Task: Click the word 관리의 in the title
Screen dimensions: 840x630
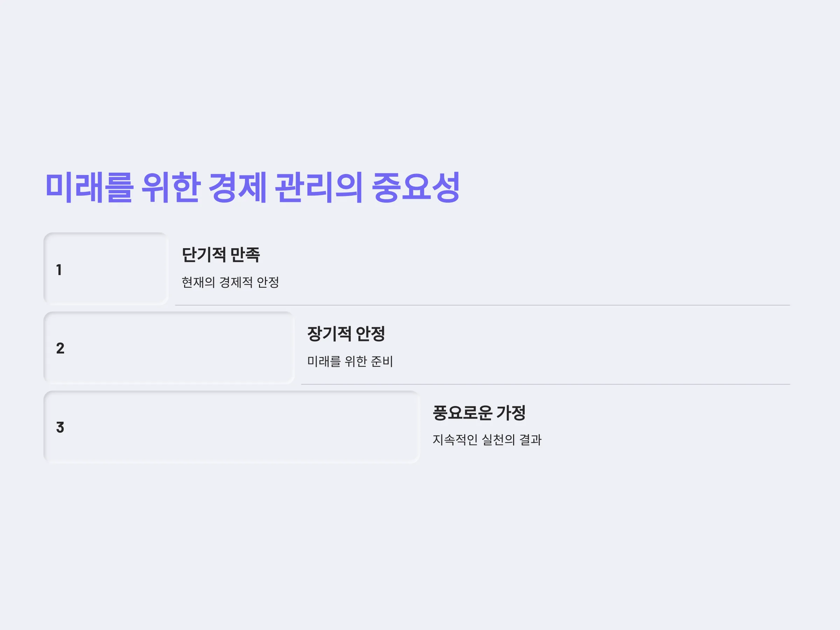Action: pos(319,187)
